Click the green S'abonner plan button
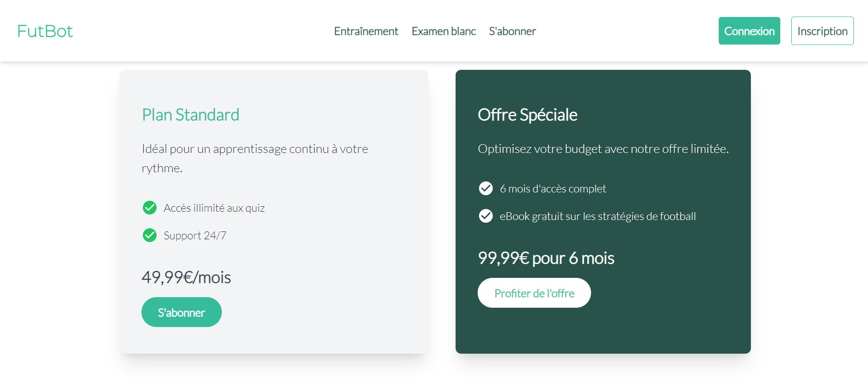This screenshot has width=868, height=378. (181, 312)
